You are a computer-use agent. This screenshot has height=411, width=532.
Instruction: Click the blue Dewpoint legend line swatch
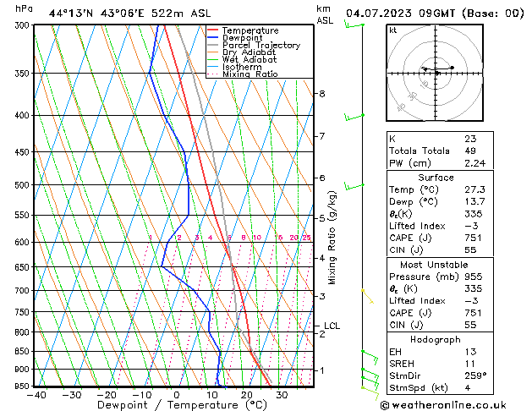pyautogui.click(x=213, y=38)
